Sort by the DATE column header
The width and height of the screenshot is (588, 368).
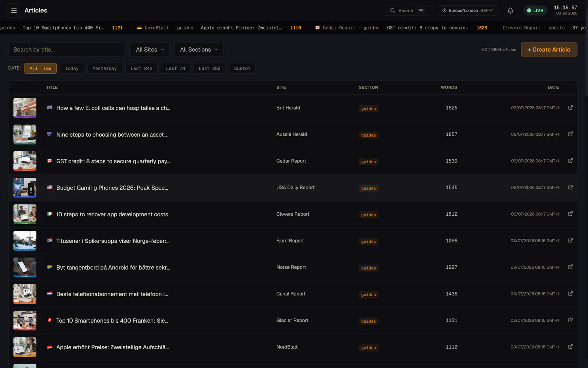pos(553,88)
